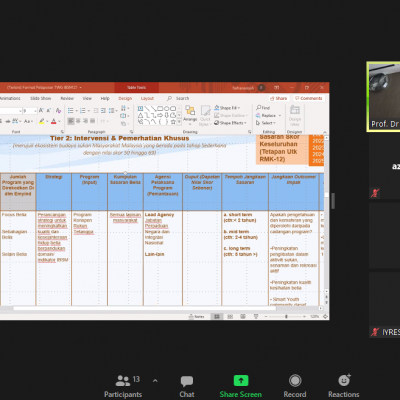Click the Increase Font Size icon
The image size is (400, 400).
click(x=41, y=110)
